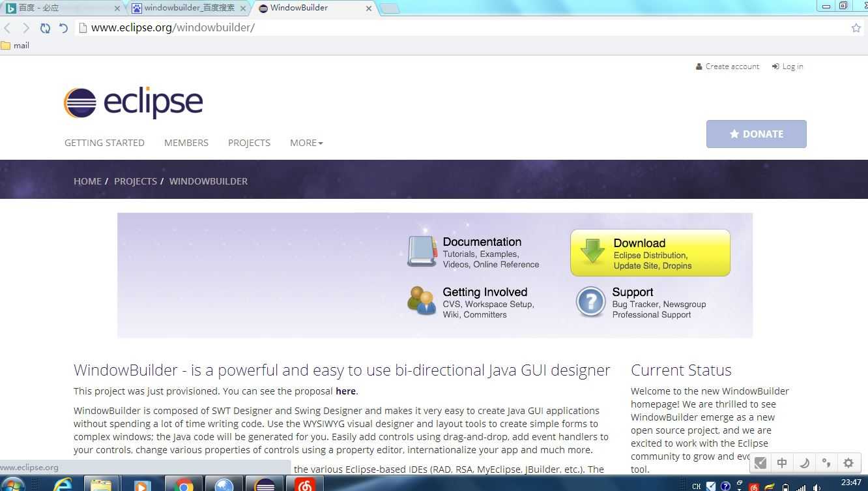Click the undo/restore arrow icon in toolbar

tap(63, 28)
